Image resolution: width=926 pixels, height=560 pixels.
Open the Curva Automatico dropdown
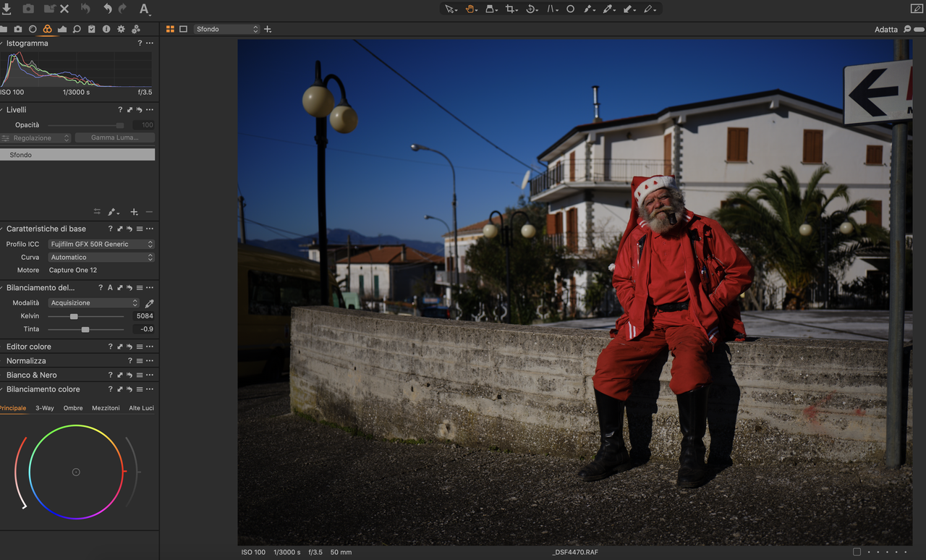101,258
